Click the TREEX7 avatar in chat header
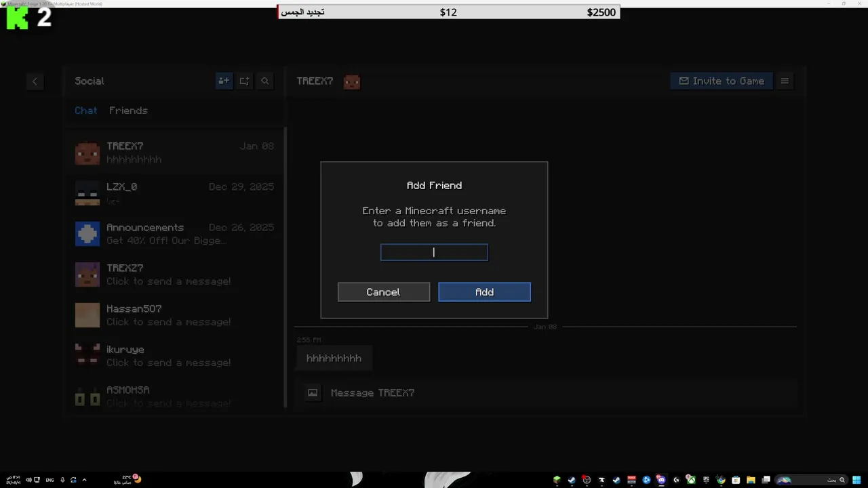The height and width of the screenshot is (488, 868). click(351, 82)
